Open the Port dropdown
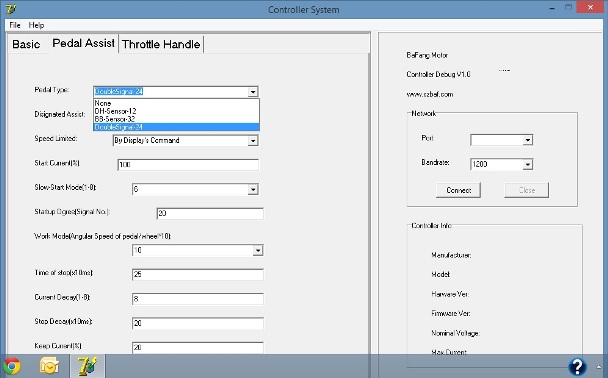This screenshot has height=378, width=608. tap(527, 140)
